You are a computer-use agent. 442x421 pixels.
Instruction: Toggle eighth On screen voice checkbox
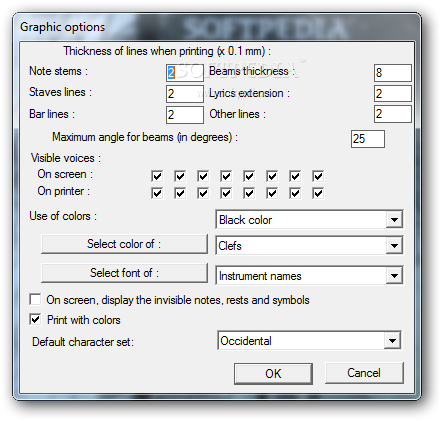[318, 176]
